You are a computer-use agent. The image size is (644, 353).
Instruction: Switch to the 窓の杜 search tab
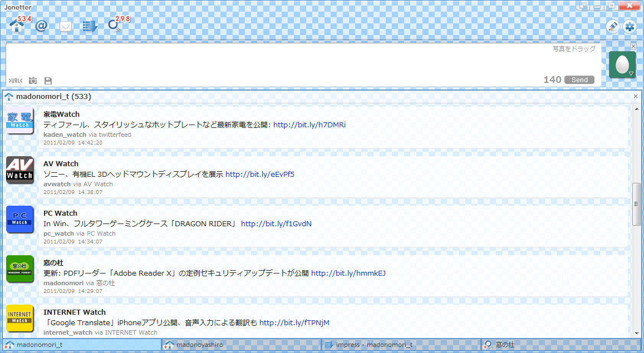[x=561, y=345]
